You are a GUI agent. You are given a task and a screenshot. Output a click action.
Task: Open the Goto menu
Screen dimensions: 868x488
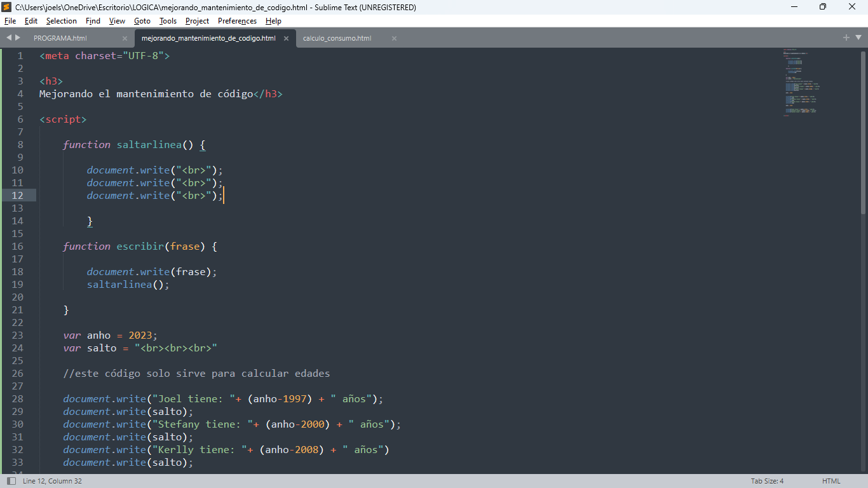(x=142, y=21)
